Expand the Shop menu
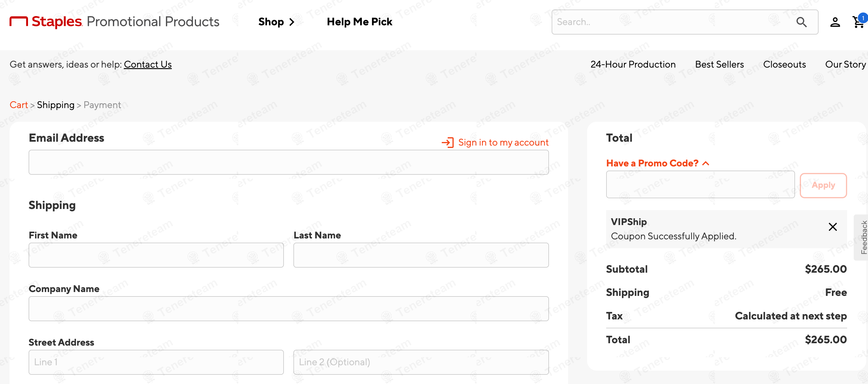Screen dimensions: 868x384 coord(276,22)
